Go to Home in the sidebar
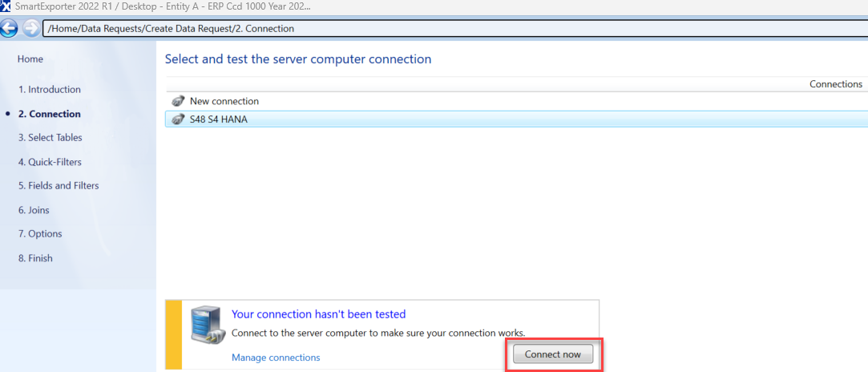The image size is (868, 372). 30,59
